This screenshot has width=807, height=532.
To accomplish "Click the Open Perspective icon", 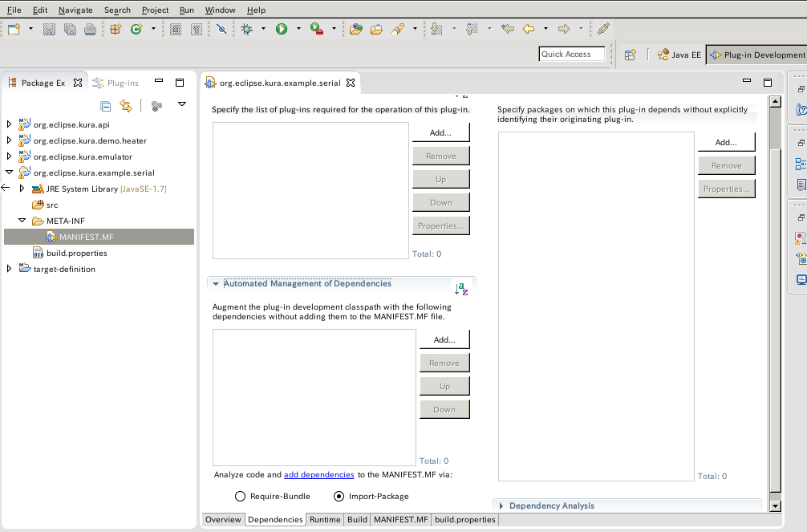I will click(630, 55).
